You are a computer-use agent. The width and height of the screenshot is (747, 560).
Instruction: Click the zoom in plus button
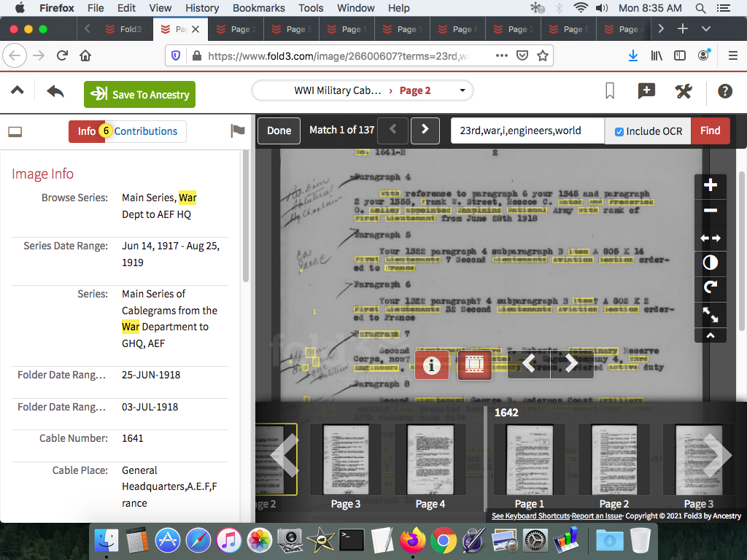coord(711,186)
